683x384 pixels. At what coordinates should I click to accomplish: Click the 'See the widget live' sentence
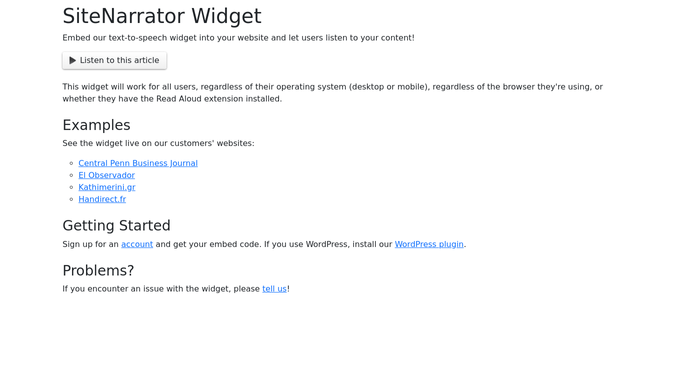tap(158, 143)
